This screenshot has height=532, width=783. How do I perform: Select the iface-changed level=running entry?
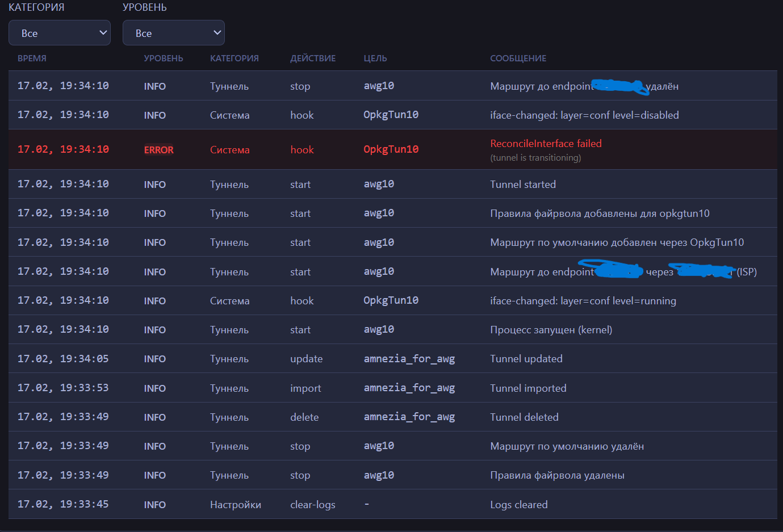[583, 301]
